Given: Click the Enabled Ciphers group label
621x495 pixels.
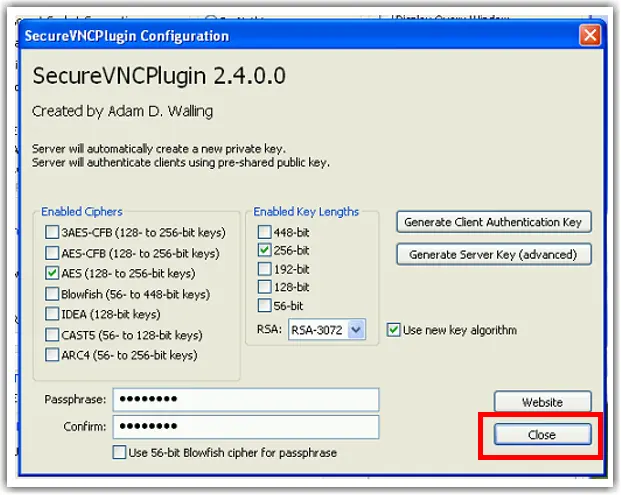Looking at the screenshot, I should pyautogui.click(x=82, y=212).
